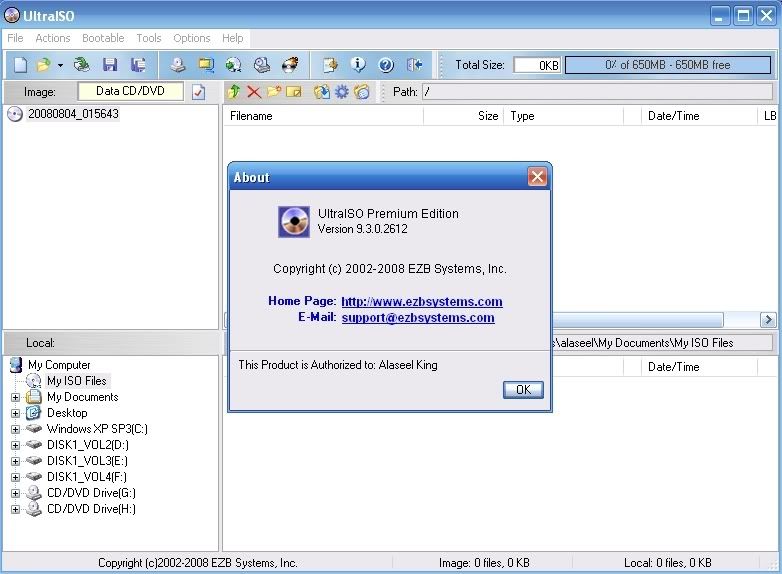Click the New image toolbar icon
Screen dimensions: 782x574
coord(20,65)
